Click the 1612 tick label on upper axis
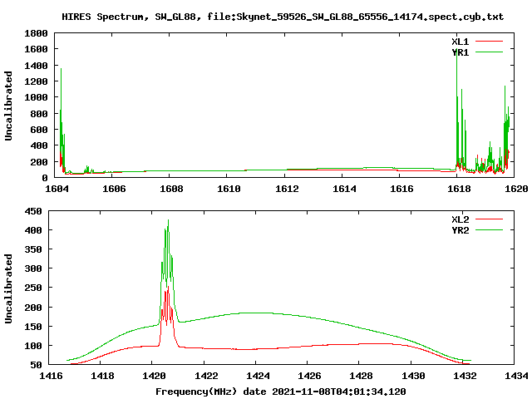 tap(285, 189)
